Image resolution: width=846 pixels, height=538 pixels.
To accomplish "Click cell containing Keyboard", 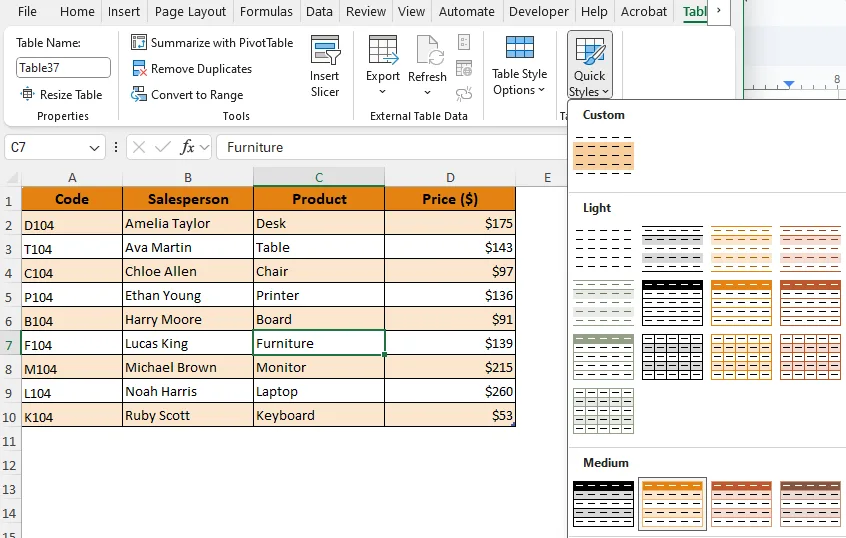I will [319, 416].
